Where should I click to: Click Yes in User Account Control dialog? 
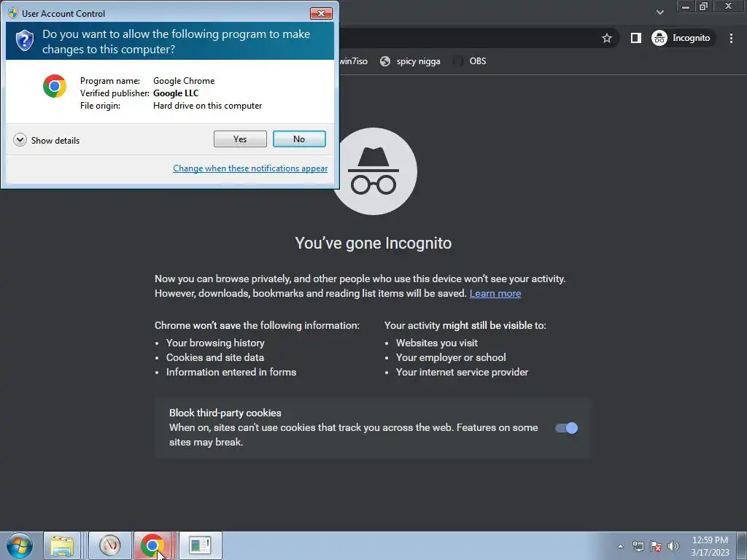click(x=240, y=139)
